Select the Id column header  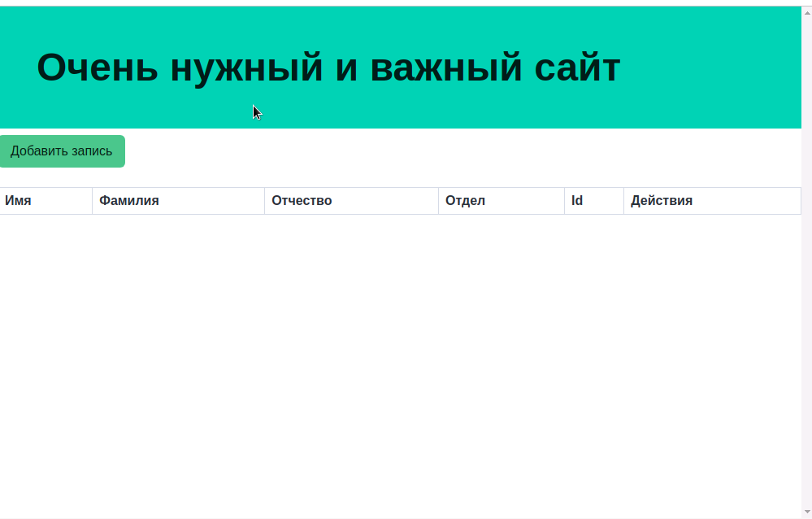[x=577, y=200]
